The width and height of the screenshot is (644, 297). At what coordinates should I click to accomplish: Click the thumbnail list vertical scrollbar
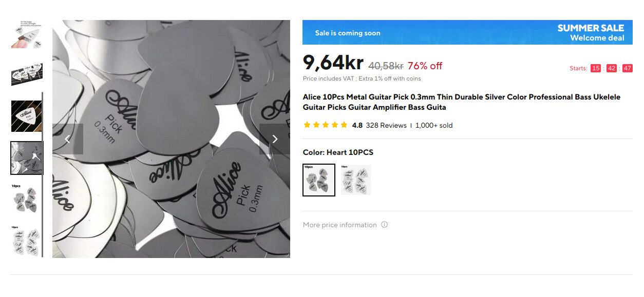point(43,174)
